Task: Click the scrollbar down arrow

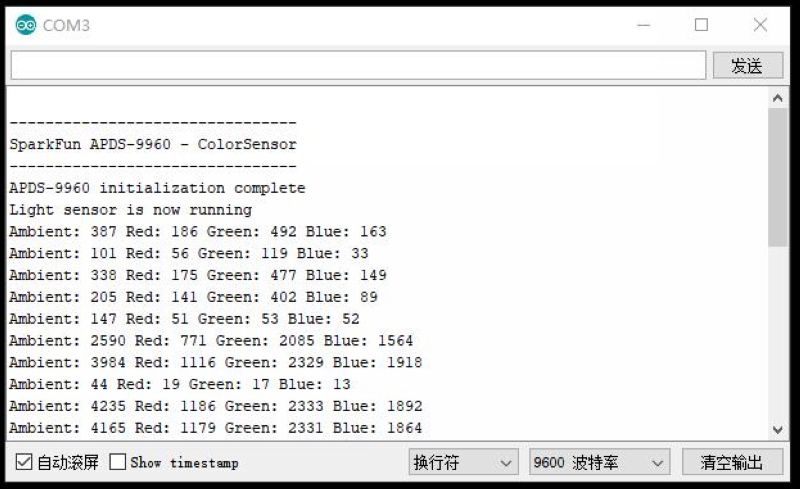Action: point(778,430)
